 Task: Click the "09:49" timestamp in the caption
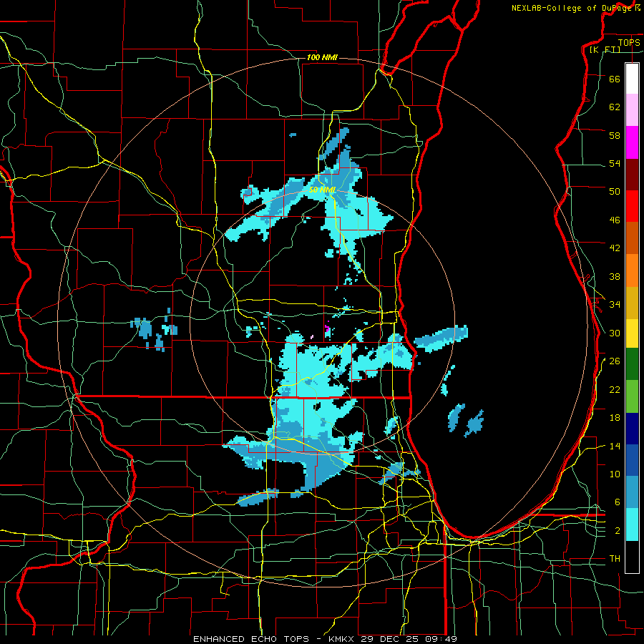(442, 639)
